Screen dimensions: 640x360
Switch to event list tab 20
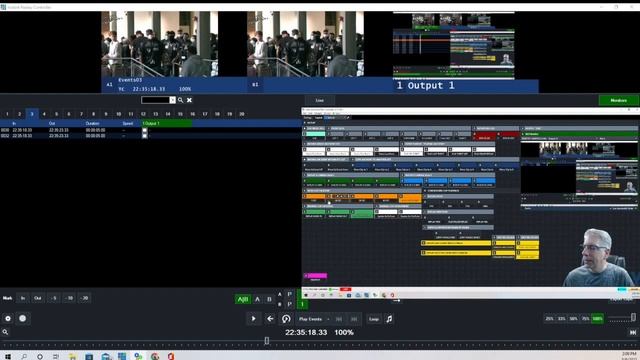tap(242, 114)
